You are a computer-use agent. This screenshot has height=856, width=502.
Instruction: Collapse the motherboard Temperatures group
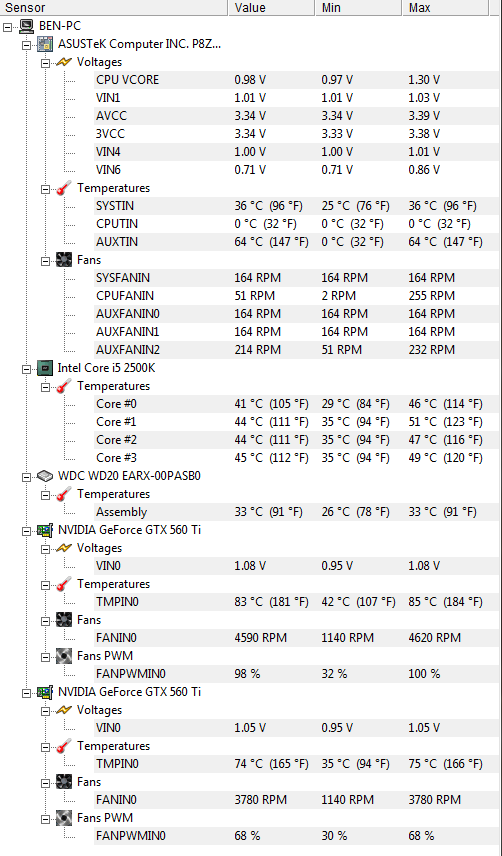[x=45, y=188]
